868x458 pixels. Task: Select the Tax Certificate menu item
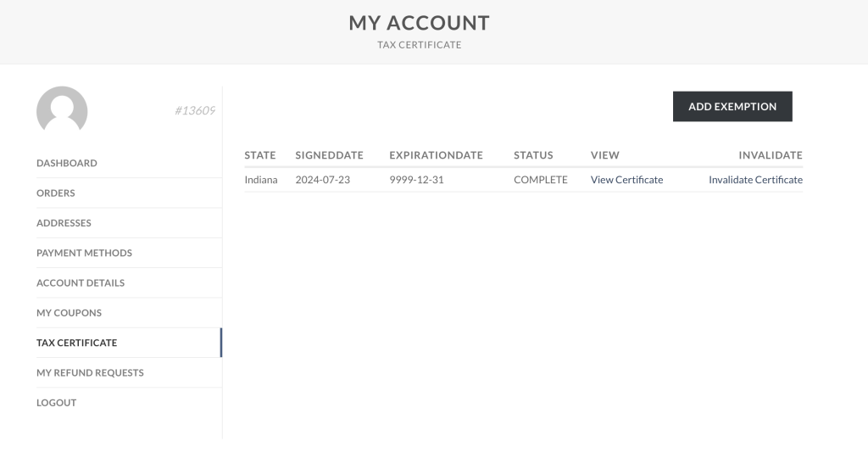tap(76, 343)
